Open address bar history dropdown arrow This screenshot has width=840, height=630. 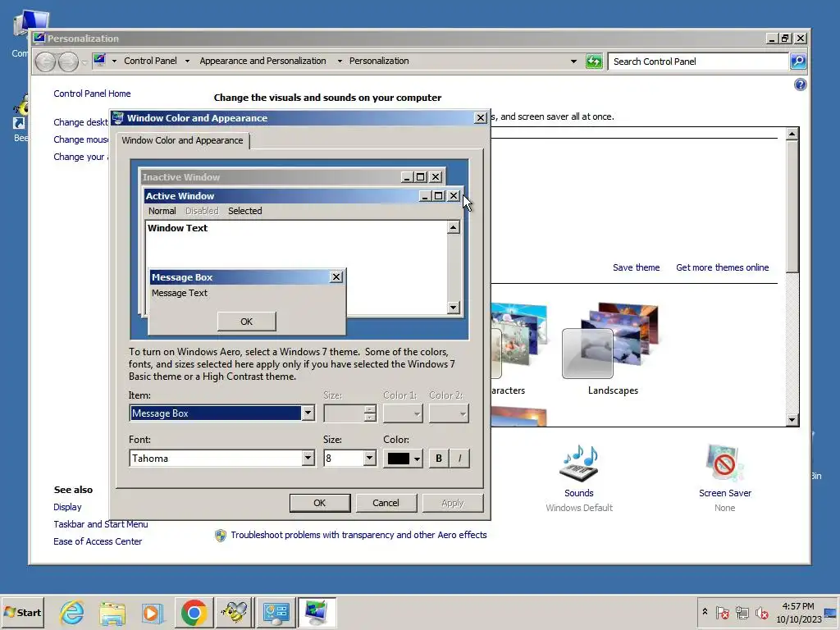(x=573, y=62)
